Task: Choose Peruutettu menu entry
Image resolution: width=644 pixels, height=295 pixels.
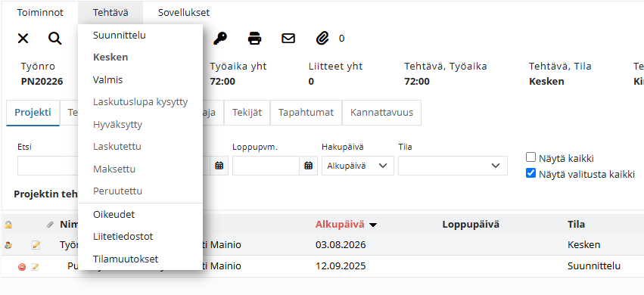Action: tap(141, 191)
